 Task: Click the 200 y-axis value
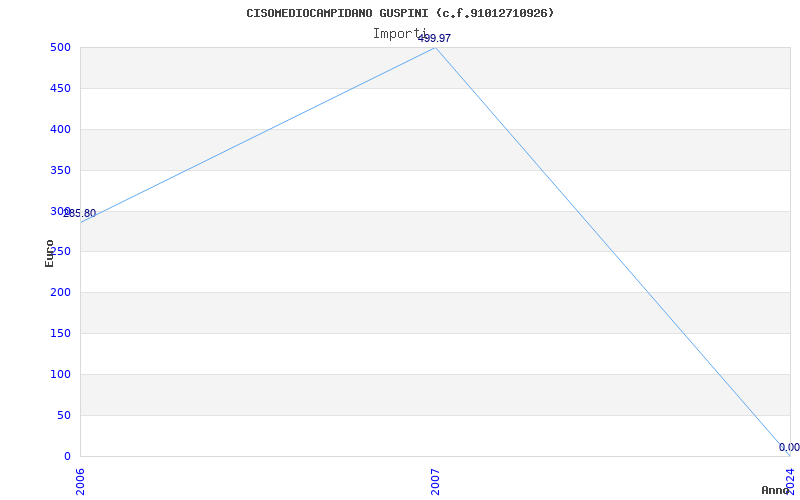[x=60, y=292]
